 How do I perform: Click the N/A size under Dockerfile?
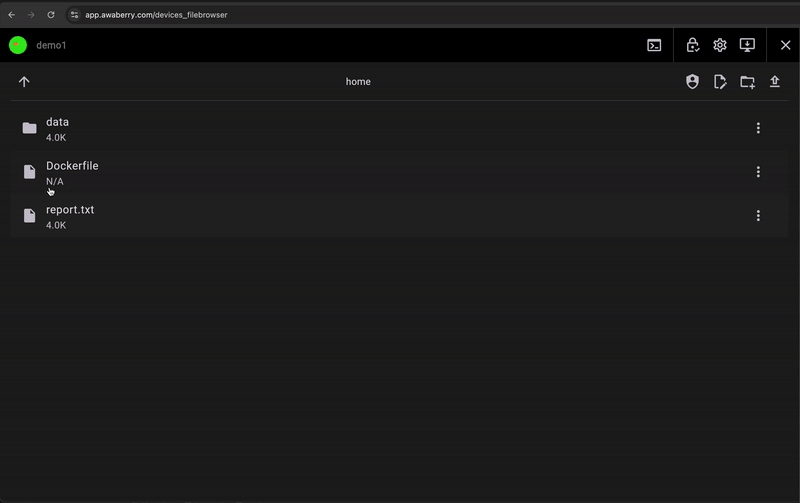(x=55, y=182)
